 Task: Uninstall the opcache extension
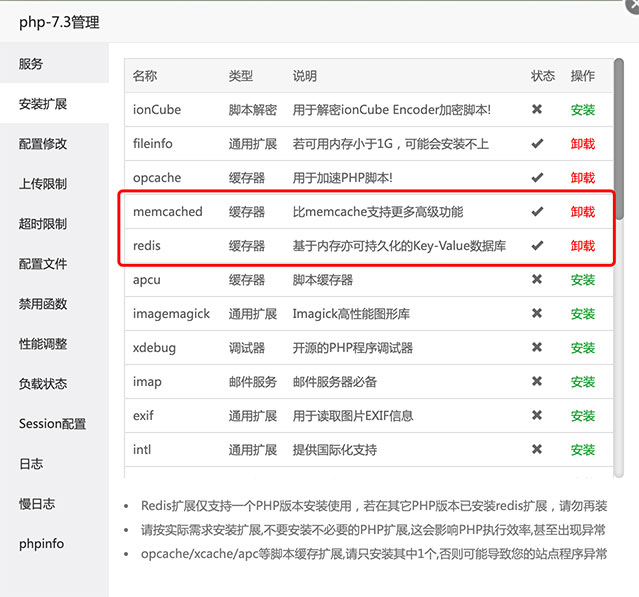(x=583, y=178)
